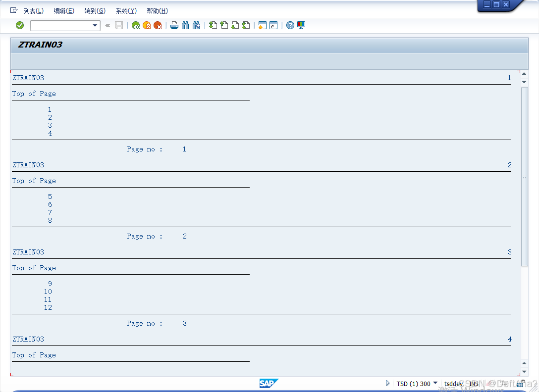Screen dimensions: 539x392
Task: Minimize the SAP window
Action: coord(487,4)
